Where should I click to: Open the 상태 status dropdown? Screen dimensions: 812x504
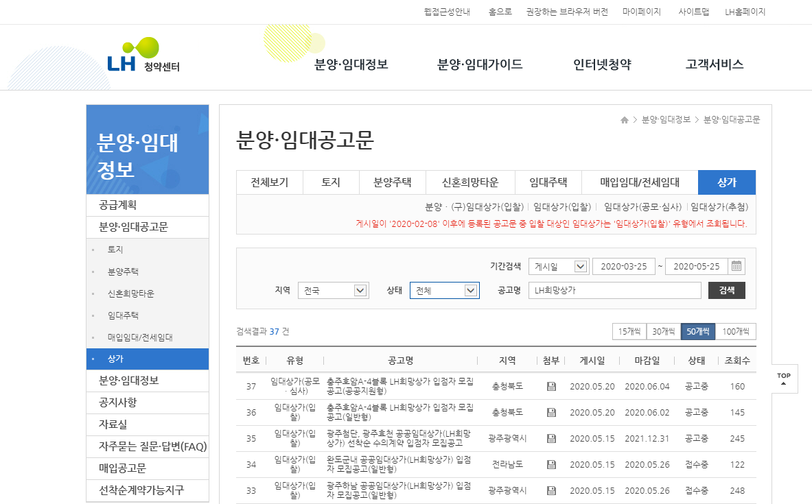[x=444, y=290]
